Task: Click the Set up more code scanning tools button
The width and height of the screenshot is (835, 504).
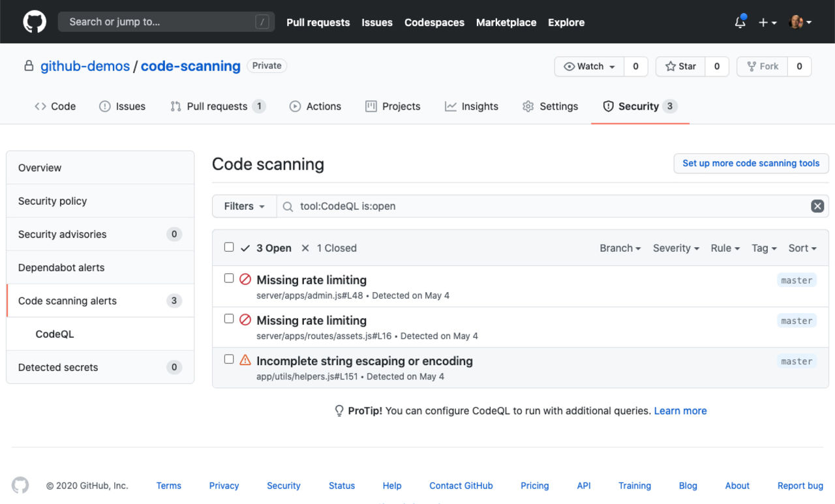Action: coord(751,163)
